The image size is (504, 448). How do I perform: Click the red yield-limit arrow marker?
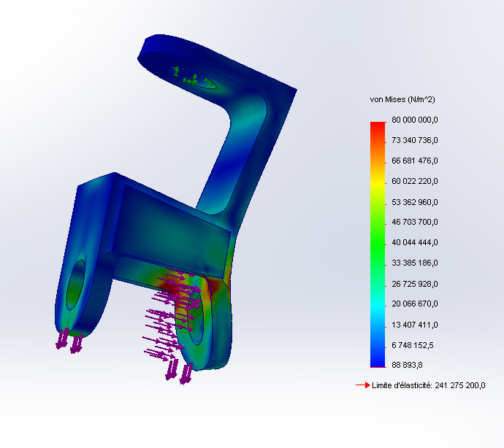tap(363, 385)
